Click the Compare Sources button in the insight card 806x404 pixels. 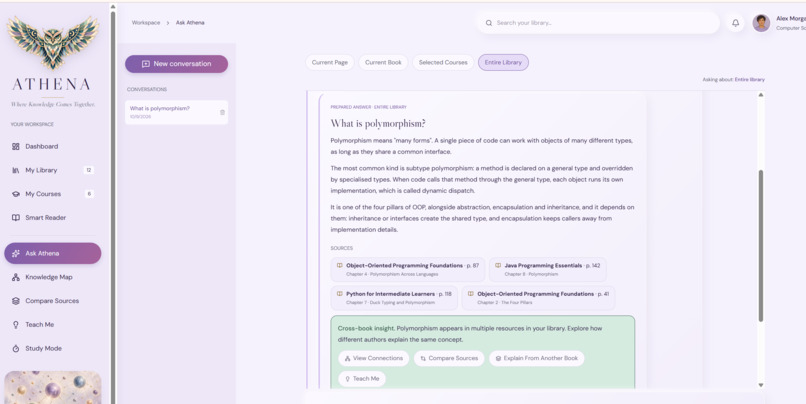tap(449, 358)
